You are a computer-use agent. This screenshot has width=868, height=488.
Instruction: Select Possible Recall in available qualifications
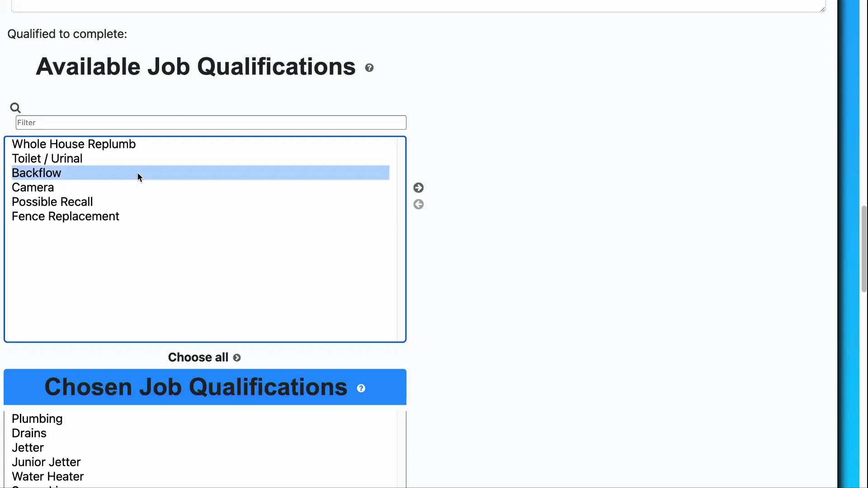52,202
